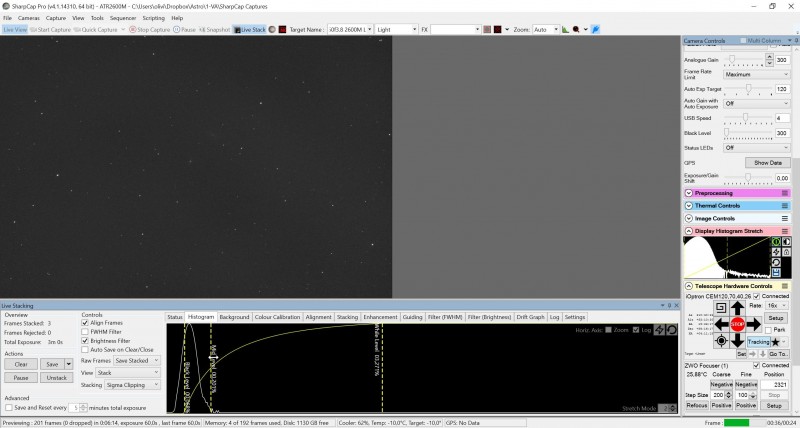
Task: Slew mount left with the left arrow
Action: pyautogui.click(x=721, y=324)
